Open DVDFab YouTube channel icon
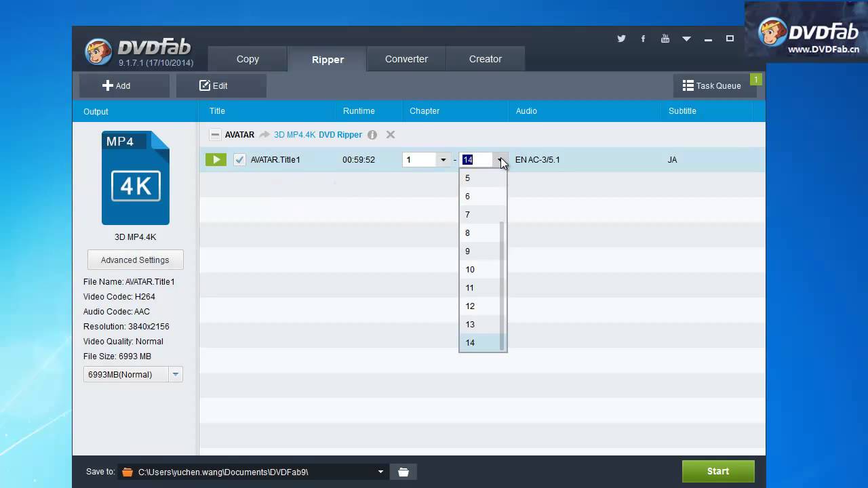868x488 pixels. click(x=665, y=39)
